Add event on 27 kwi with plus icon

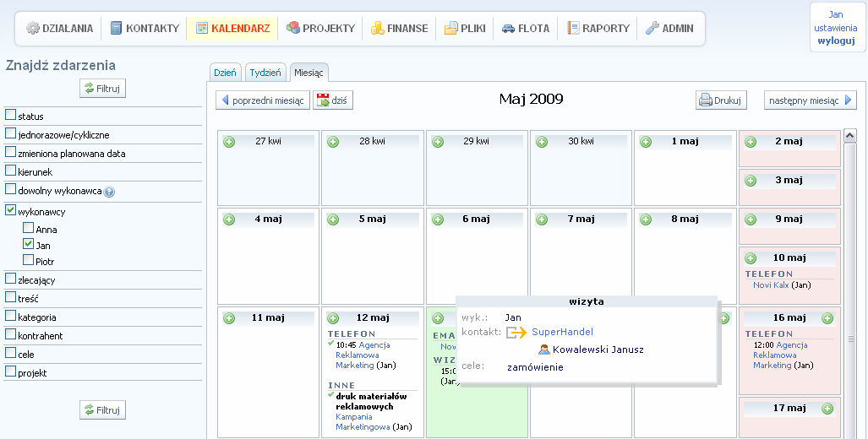coord(229,142)
